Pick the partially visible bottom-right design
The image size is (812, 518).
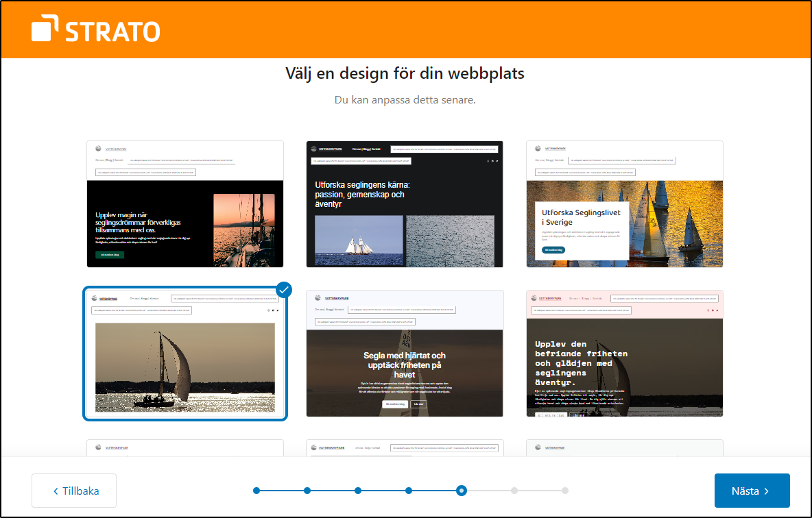pos(624,448)
